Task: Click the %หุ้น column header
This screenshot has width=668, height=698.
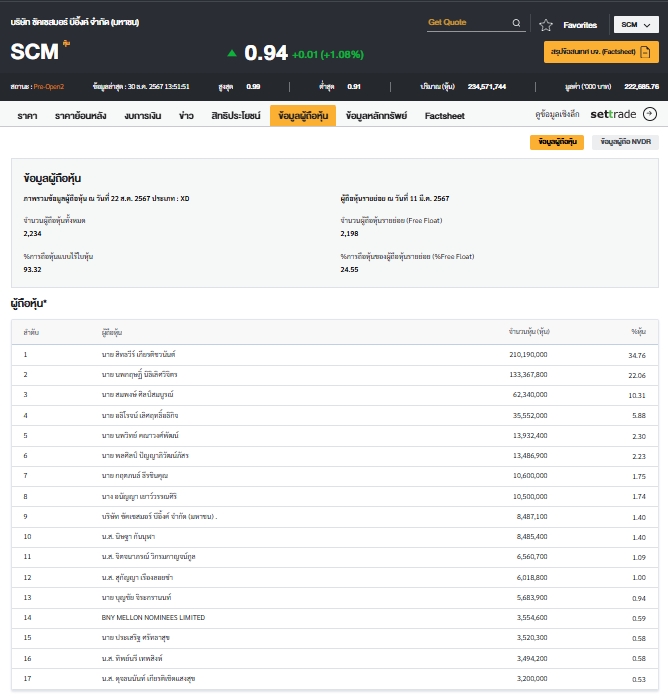Action: pyautogui.click(x=639, y=332)
